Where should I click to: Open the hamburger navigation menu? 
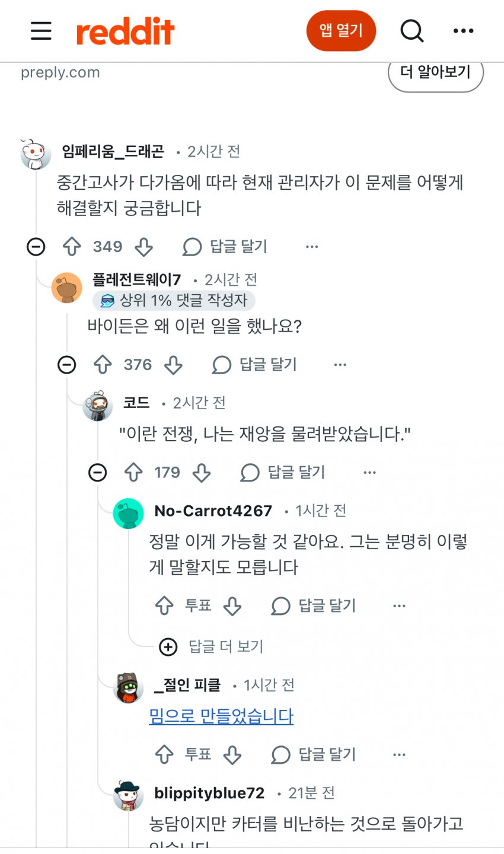click(41, 31)
